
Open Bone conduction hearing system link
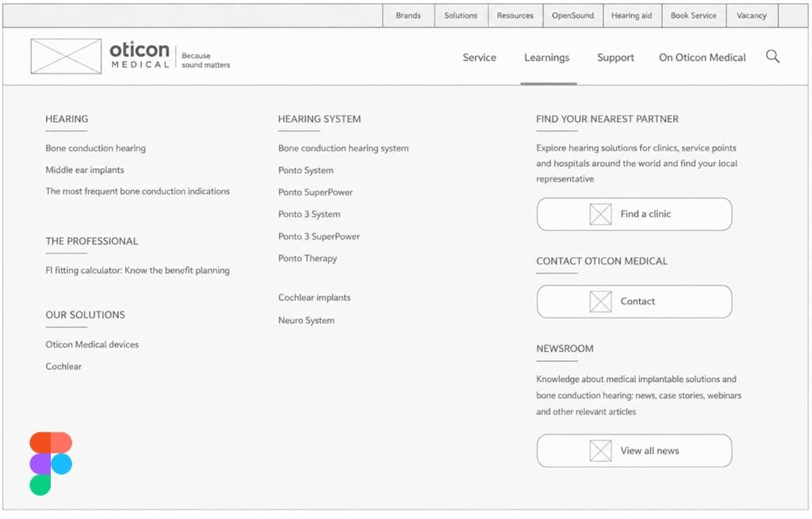343,148
